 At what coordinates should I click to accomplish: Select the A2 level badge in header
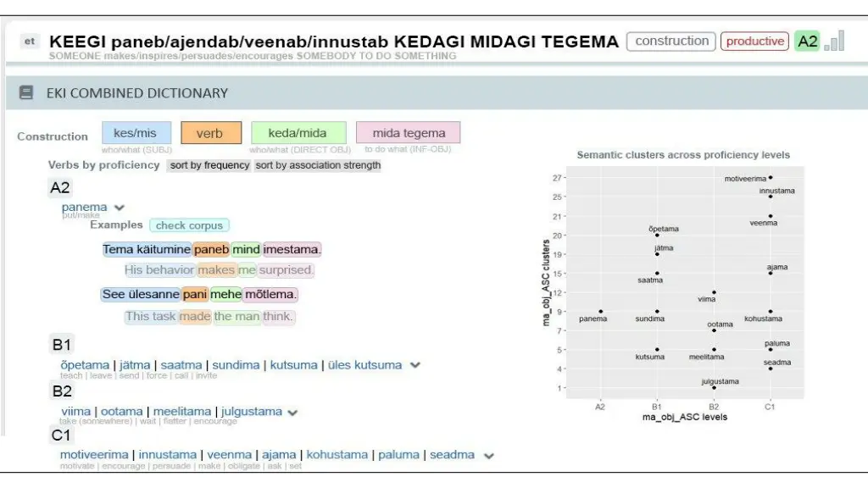coord(807,41)
